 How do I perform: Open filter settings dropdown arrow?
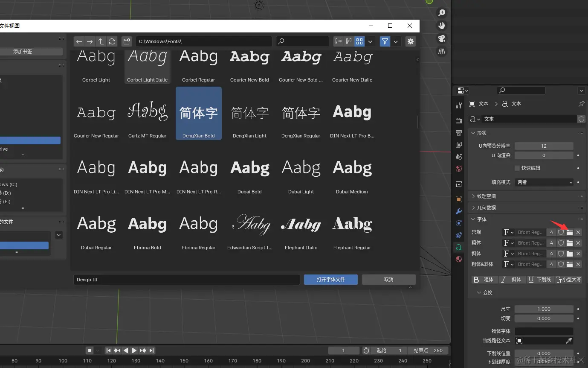[x=396, y=41]
